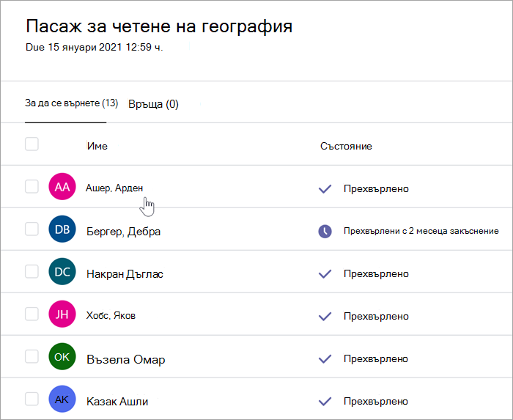Open student Казак Ашли submission

tap(117, 402)
